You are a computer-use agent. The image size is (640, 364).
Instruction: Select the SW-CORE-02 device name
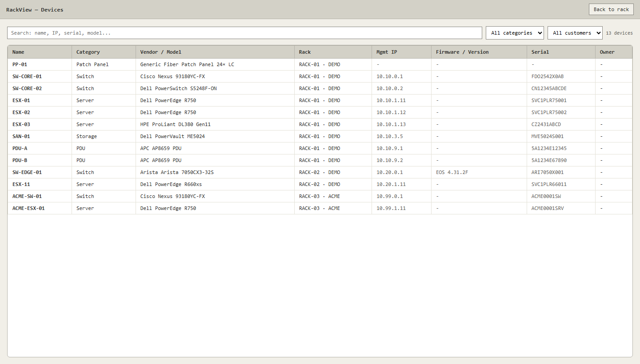coord(27,88)
